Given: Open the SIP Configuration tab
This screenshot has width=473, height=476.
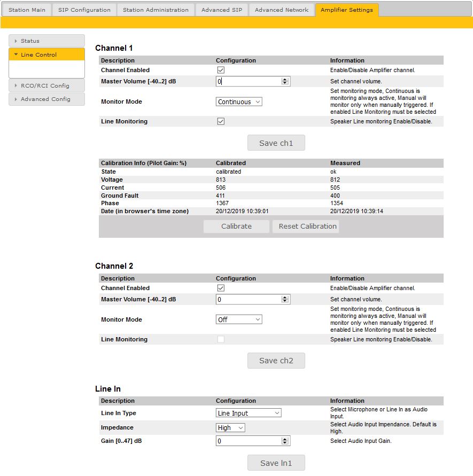Looking at the screenshot, I should [84, 10].
